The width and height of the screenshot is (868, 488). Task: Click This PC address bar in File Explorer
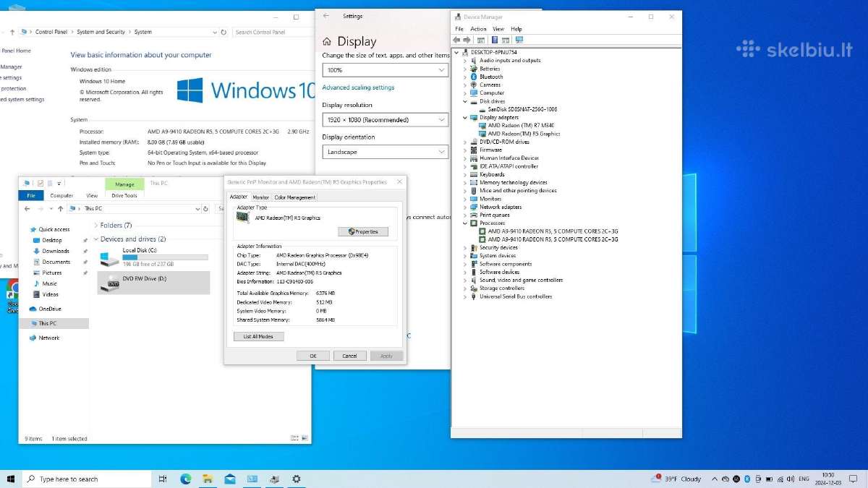click(x=134, y=208)
